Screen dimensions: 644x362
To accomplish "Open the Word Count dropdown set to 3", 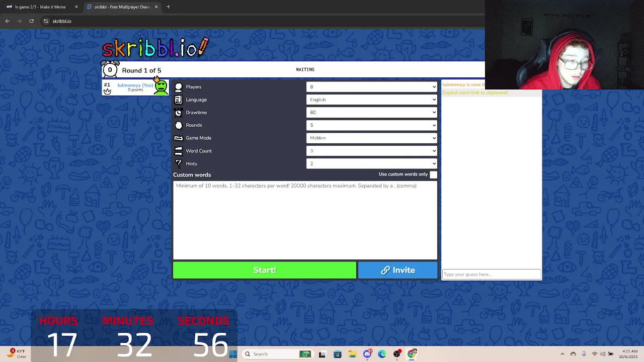I will point(372,151).
